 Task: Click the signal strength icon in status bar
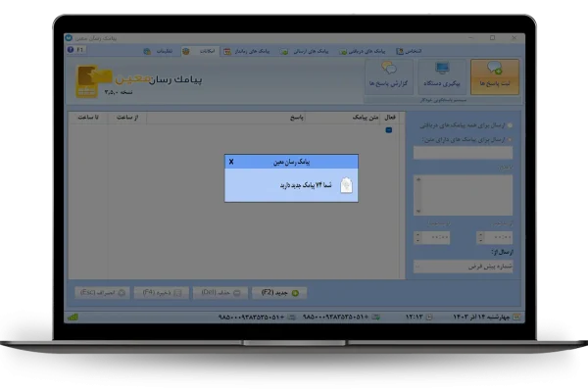pyautogui.click(x=73, y=318)
